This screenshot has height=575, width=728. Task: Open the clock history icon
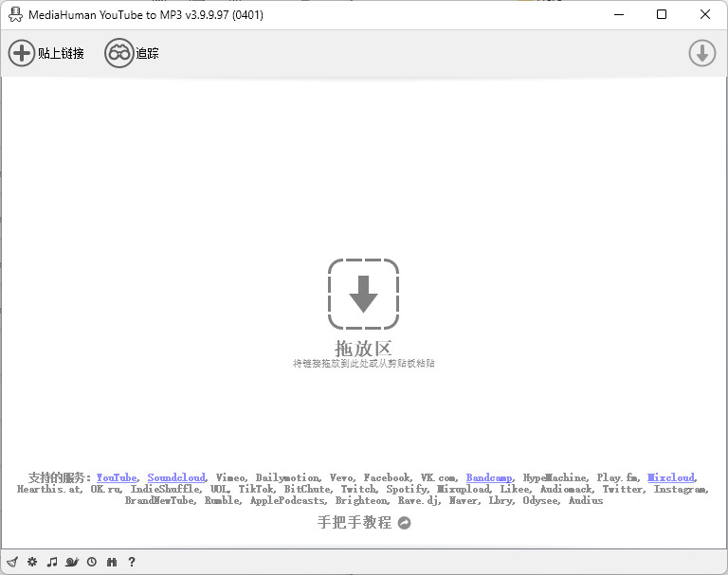[x=92, y=562]
